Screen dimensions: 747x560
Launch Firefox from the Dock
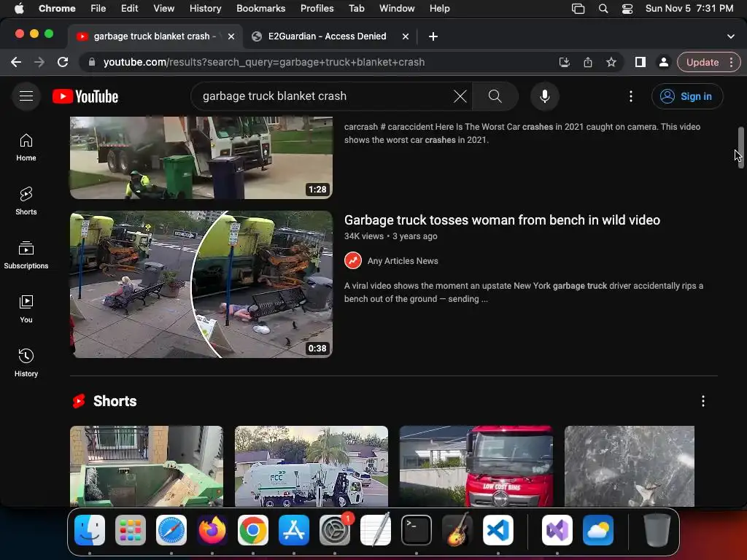(212, 530)
